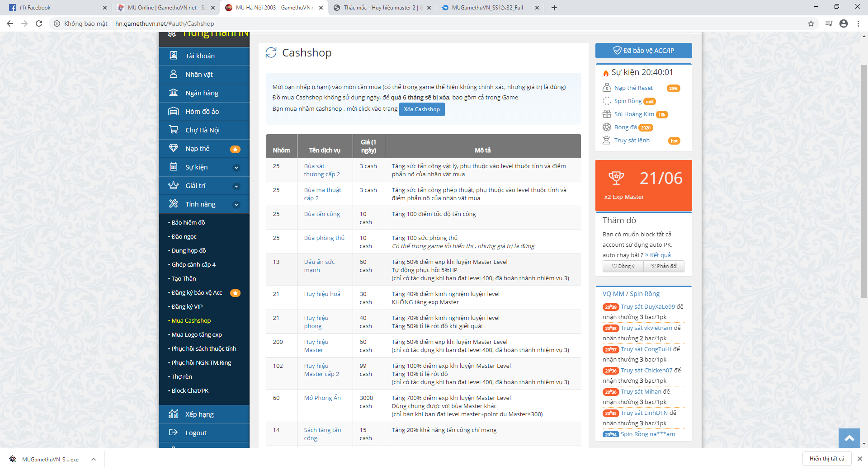
Task: Click the shopping cart icon for Chợ Hà Nội
Action: tap(173, 130)
